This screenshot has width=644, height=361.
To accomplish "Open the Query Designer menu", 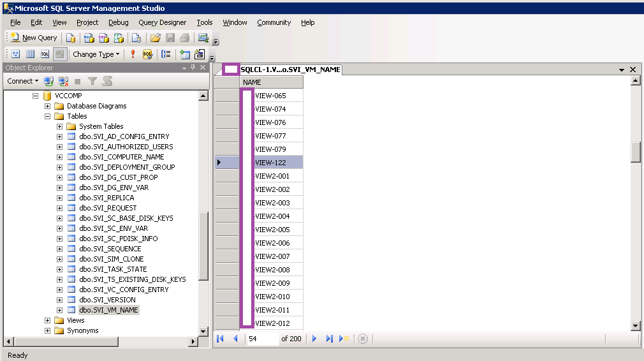I will pyautogui.click(x=163, y=22).
